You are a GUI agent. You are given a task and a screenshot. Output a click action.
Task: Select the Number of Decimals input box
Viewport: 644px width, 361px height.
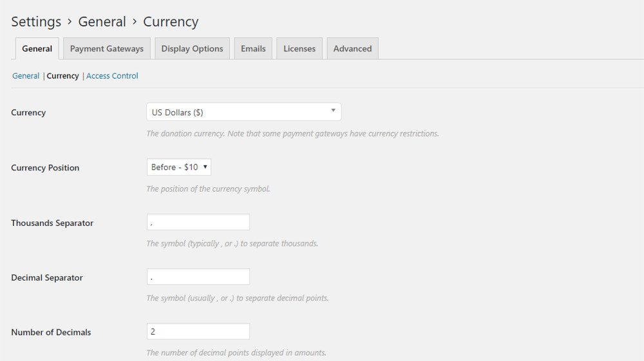tap(198, 331)
